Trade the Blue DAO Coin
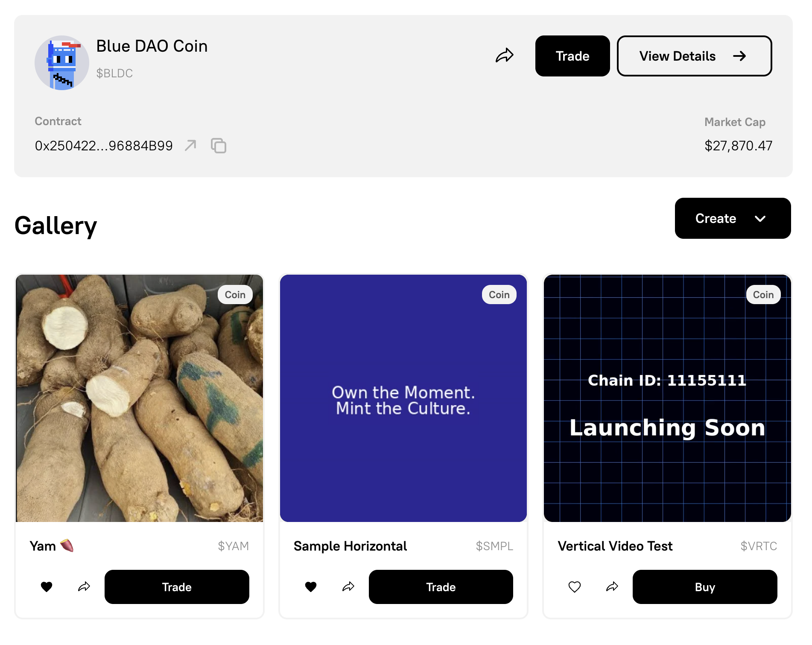Viewport: 812px width, 645px height. pos(572,56)
